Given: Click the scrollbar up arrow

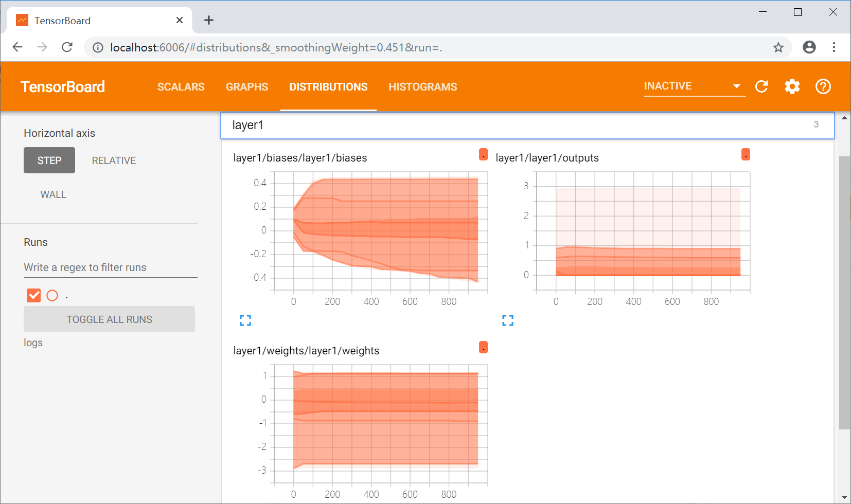Looking at the screenshot, I should tap(844, 118).
